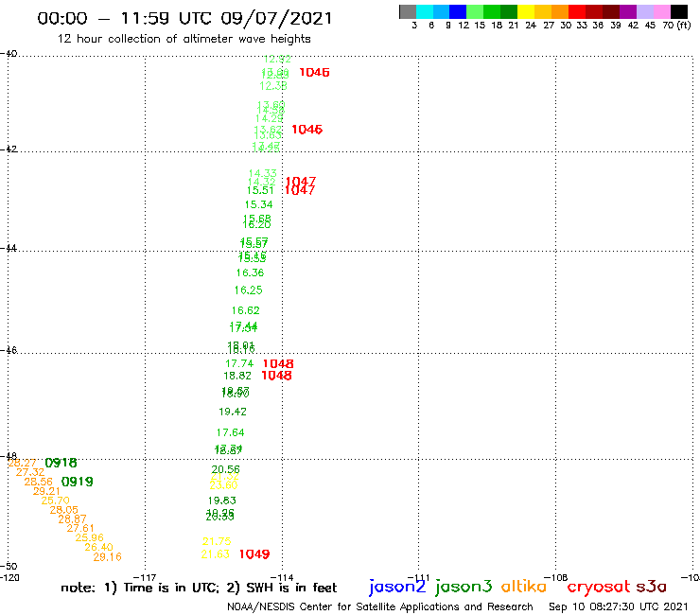700x615 pixels.
Task: Click timestamp 'Sep 10 08:27:30 UTC 2021'
Action: (x=619, y=606)
